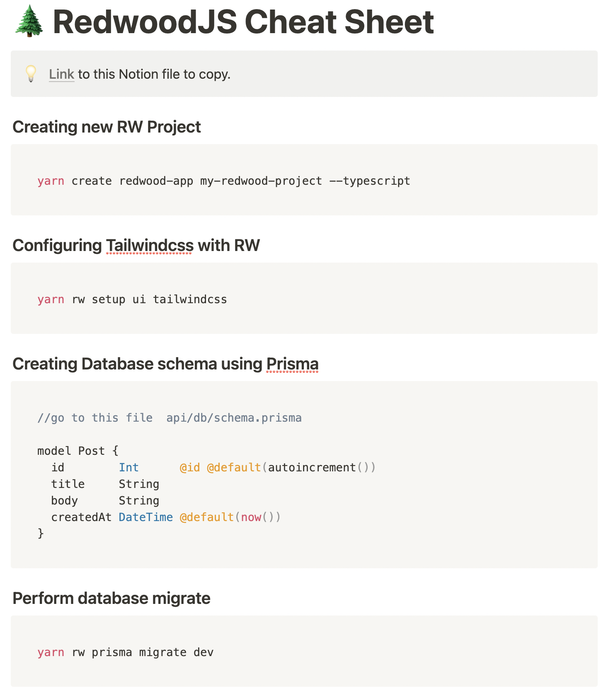Click the evergreen tree page icon
The image size is (606, 700).
pos(29,22)
